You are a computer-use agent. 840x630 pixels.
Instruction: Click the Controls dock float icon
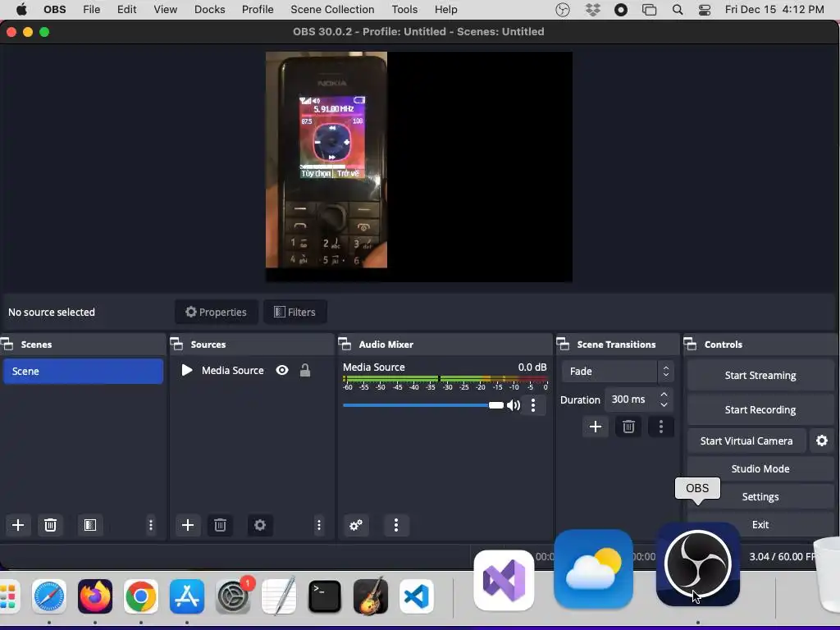point(691,344)
